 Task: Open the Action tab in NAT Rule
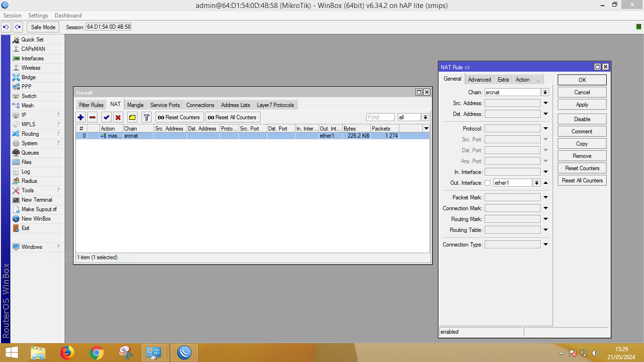click(x=522, y=80)
